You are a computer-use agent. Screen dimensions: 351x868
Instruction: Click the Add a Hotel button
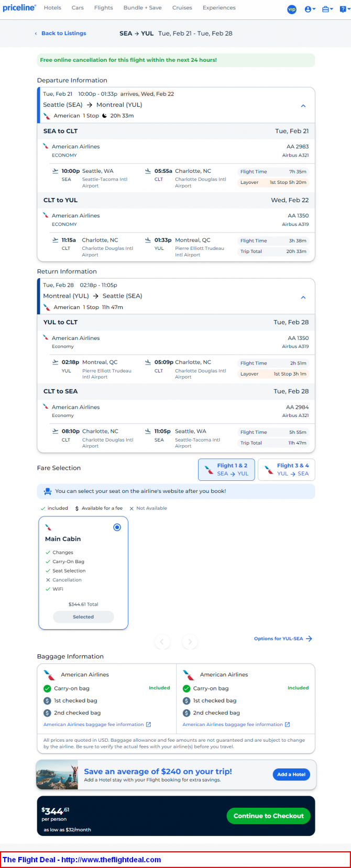(x=291, y=774)
